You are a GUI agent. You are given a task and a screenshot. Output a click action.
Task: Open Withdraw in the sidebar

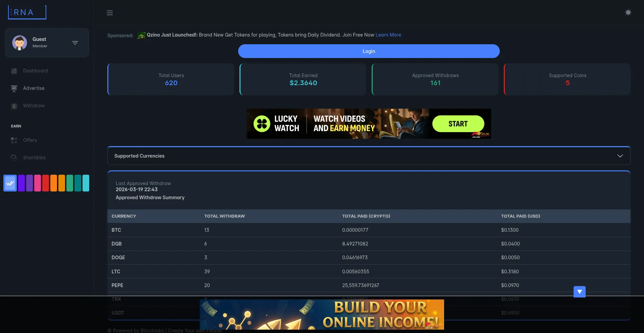point(34,106)
